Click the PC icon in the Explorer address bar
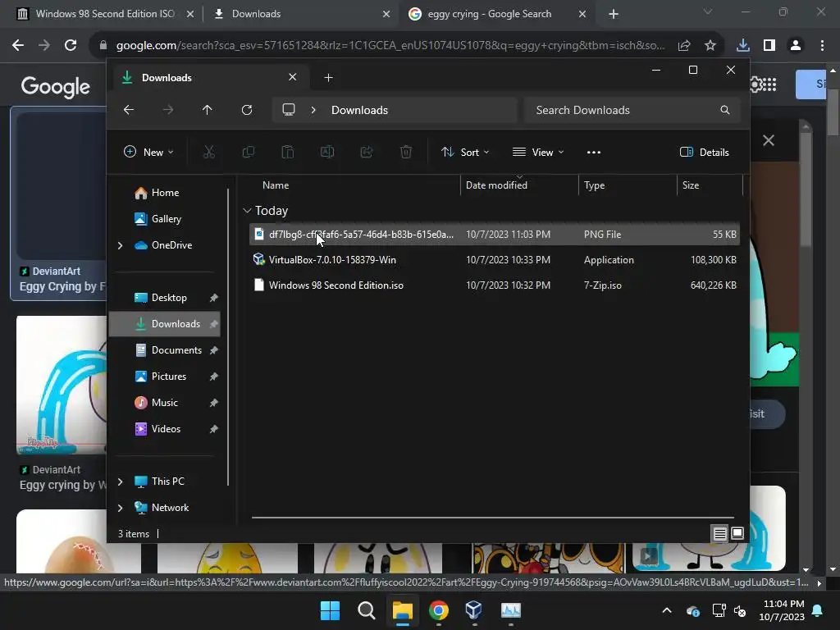This screenshot has height=630, width=840. coord(289,110)
